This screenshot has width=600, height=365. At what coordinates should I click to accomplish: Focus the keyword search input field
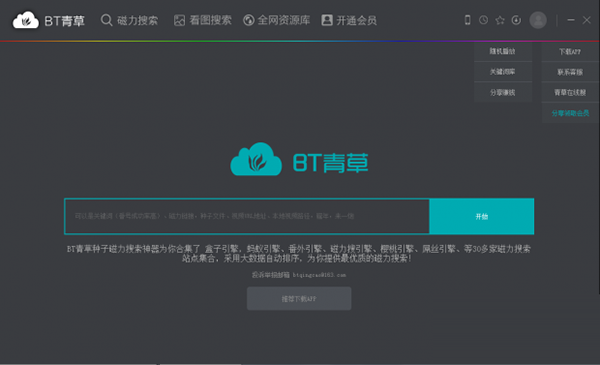coord(247,216)
